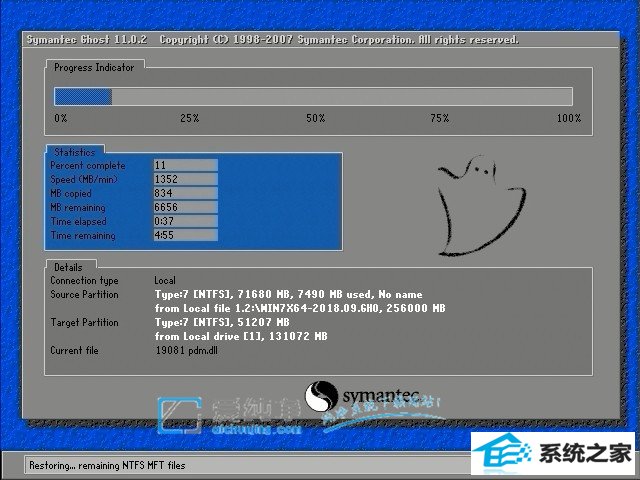
Task: Click the Progress Indicator group label
Action: (94, 67)
